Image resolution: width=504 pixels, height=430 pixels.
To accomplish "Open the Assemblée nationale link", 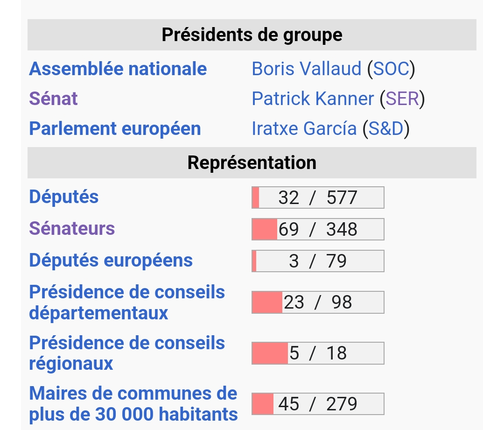I will pos(118,69).
